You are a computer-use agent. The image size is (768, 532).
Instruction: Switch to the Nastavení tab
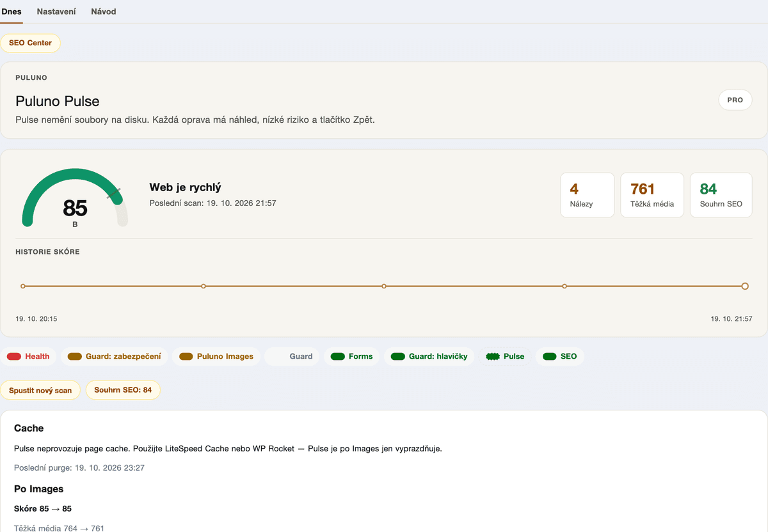[x=56, y=12]
